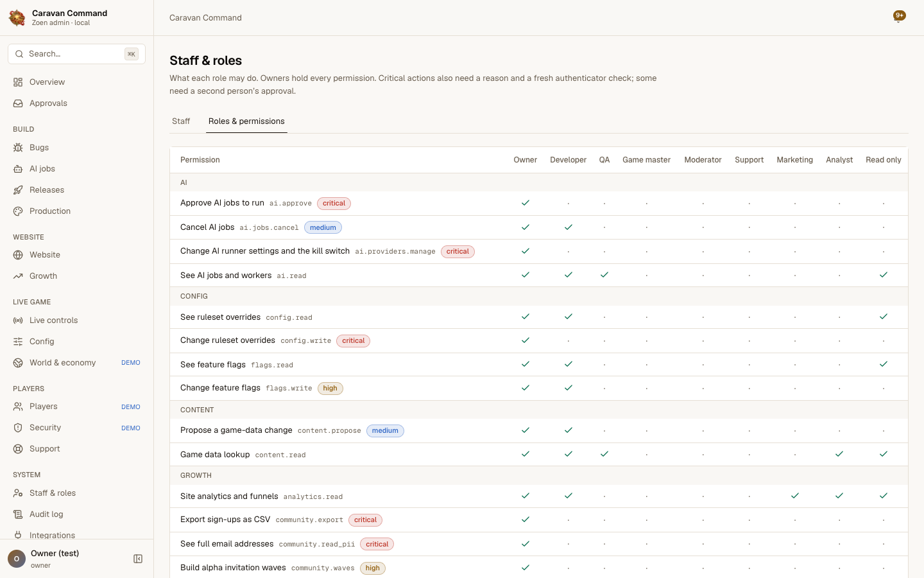Image resolution: width=924 pixels, height=578 pixels.
Task: Go to Staff & roles in sidebar
Action: click(77, 493)
